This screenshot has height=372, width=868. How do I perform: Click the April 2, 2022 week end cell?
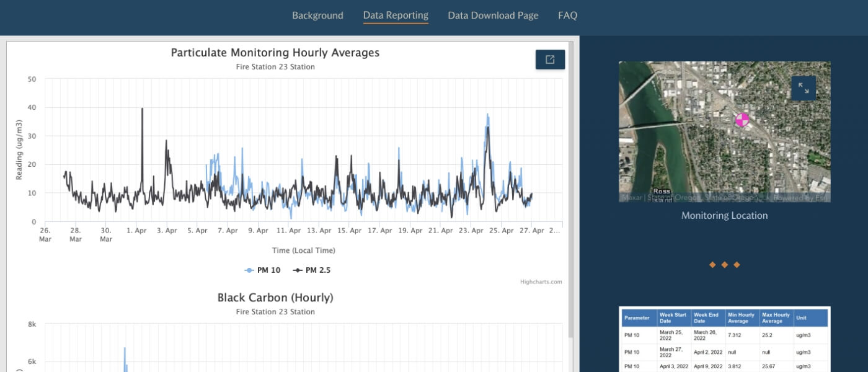pyautogui.click(x=709, y=351)
